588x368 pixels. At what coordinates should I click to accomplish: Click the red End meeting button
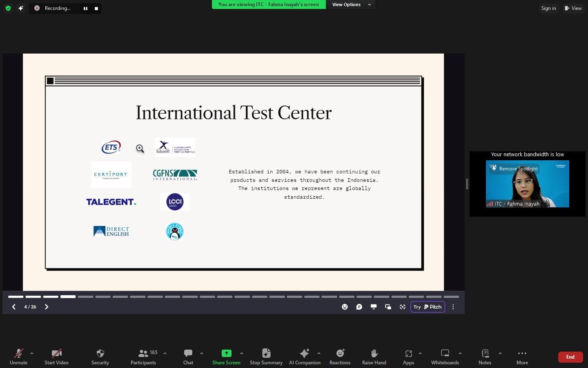point(570,357)
